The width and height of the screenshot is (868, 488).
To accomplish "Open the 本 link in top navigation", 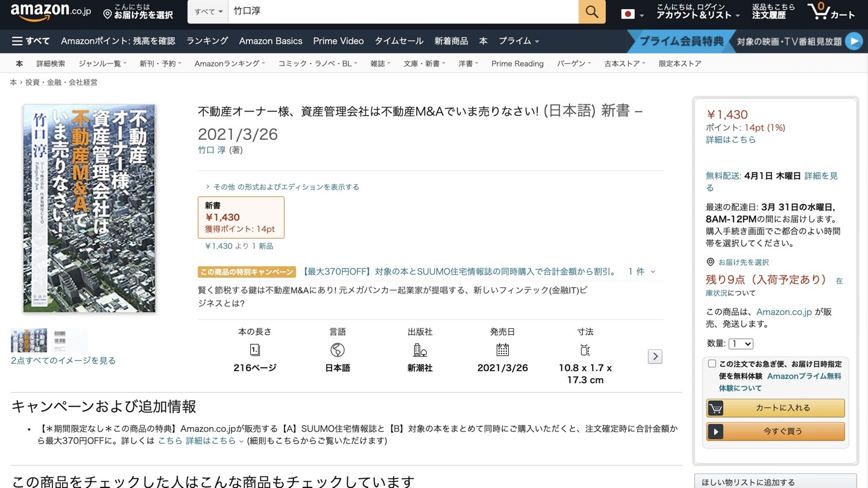I will coord(483,41).
